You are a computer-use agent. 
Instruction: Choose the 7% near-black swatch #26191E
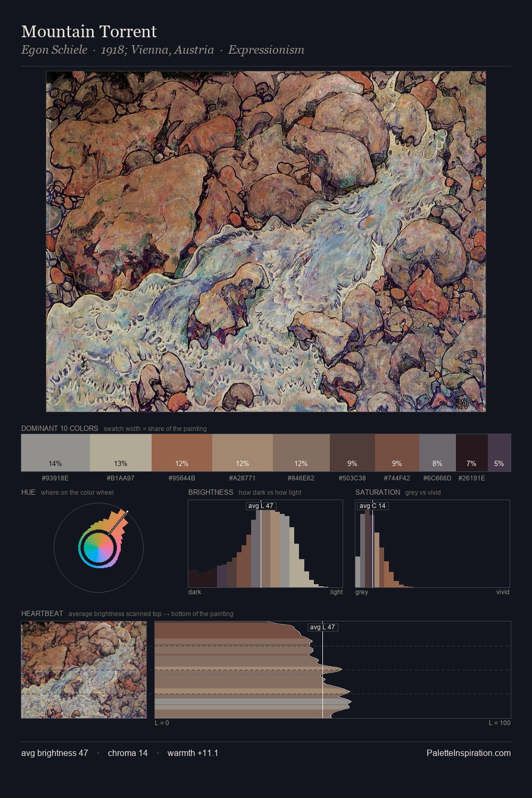click(x=472, y=453)
